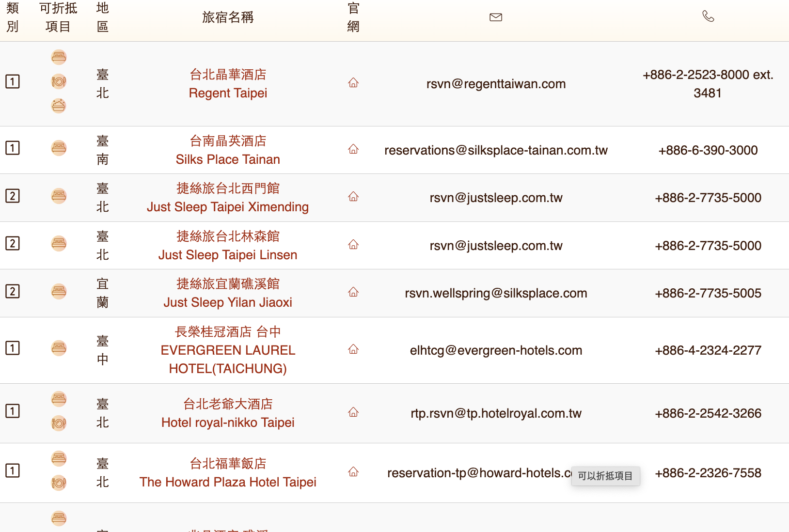Click 宜蘭 region cell for Just Sleep Jiaoxi

(x=102, y=293)
